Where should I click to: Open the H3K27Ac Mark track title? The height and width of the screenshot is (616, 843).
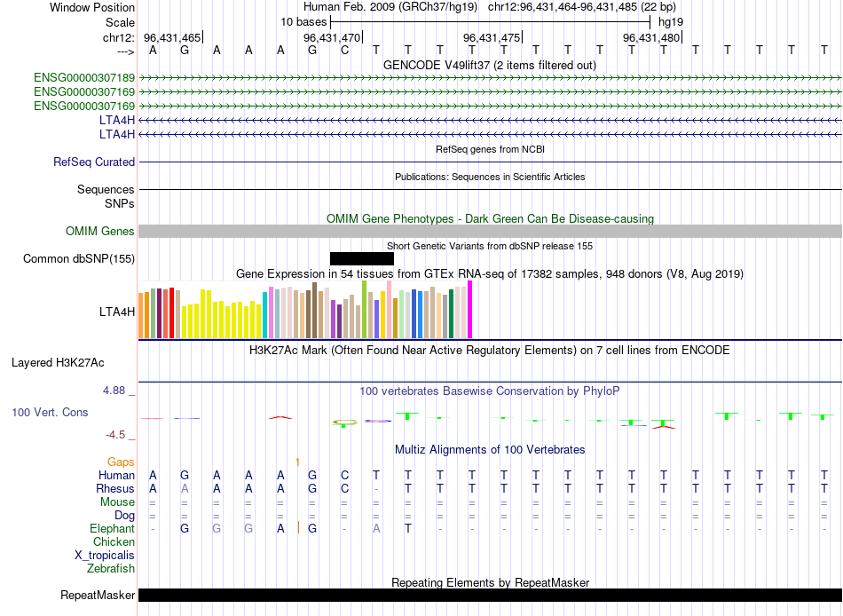pos(489,351)
